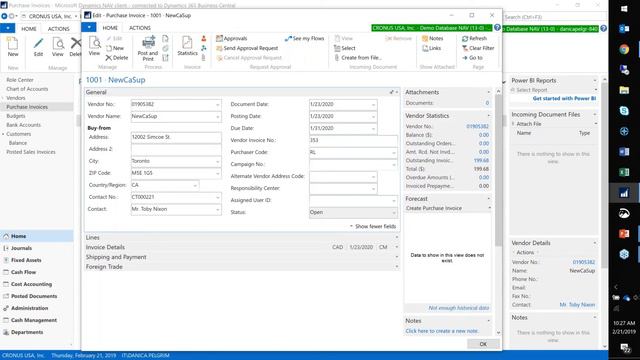Open Links in Show Attached group
640x360 pixels.
431,48
